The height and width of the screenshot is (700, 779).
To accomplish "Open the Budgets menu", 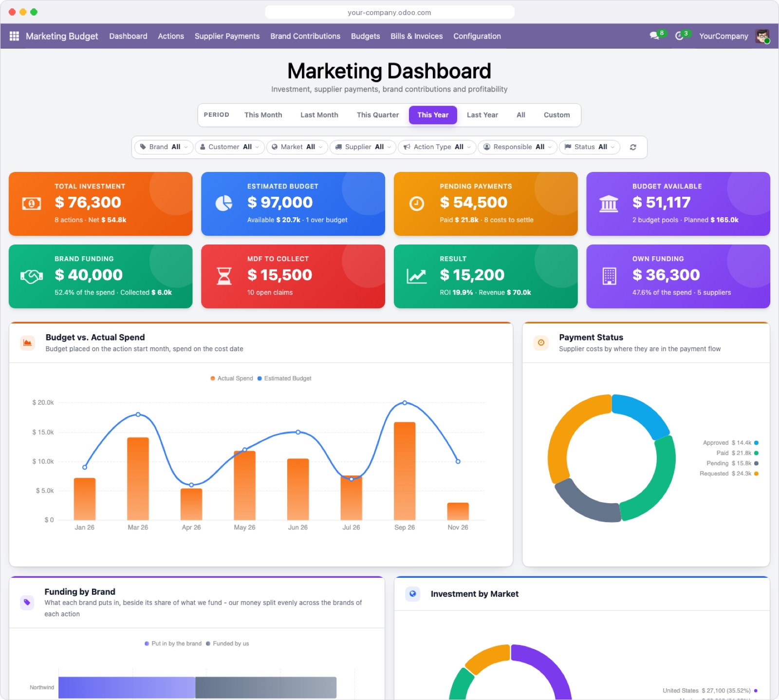I will coord(366,36).
